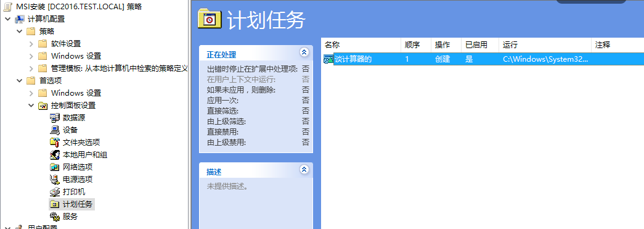This screenshot has height=229, width=644.
Task: Sort by the 已启用 column header
Action: coord(479,45)
